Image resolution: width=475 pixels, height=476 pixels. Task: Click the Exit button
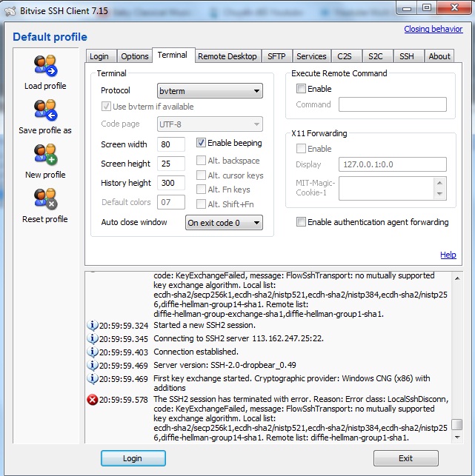(x=405, y=458)
